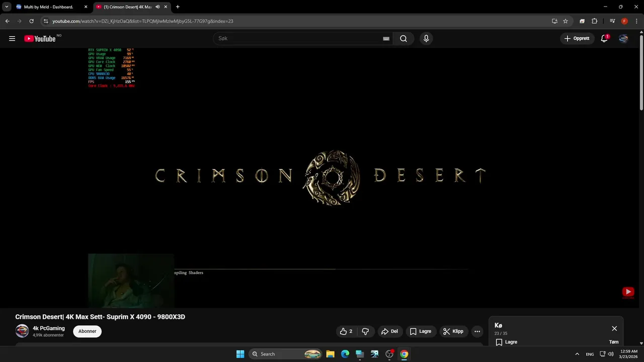Open volume control in system tray

click(611, 354)
